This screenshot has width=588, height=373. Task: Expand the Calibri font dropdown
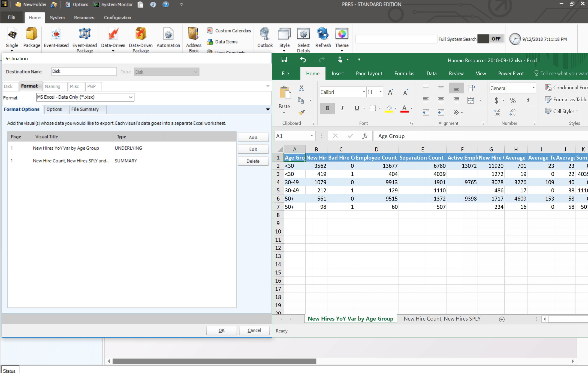(364, 92)
